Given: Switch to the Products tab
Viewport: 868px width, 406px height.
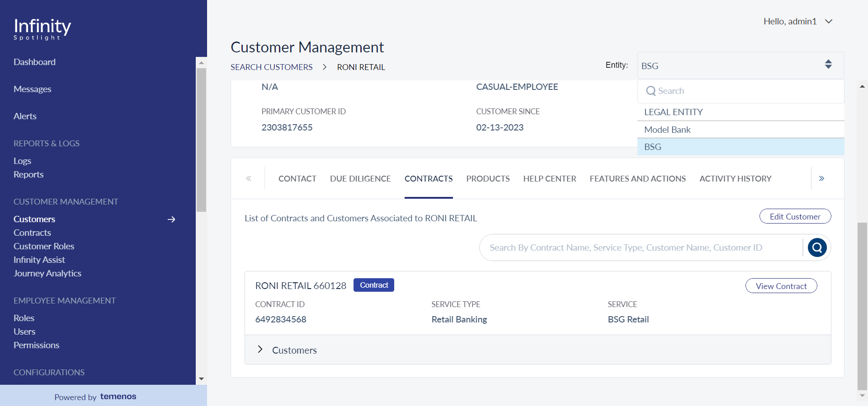Looking at the screenshot, I should pos(488,179).
